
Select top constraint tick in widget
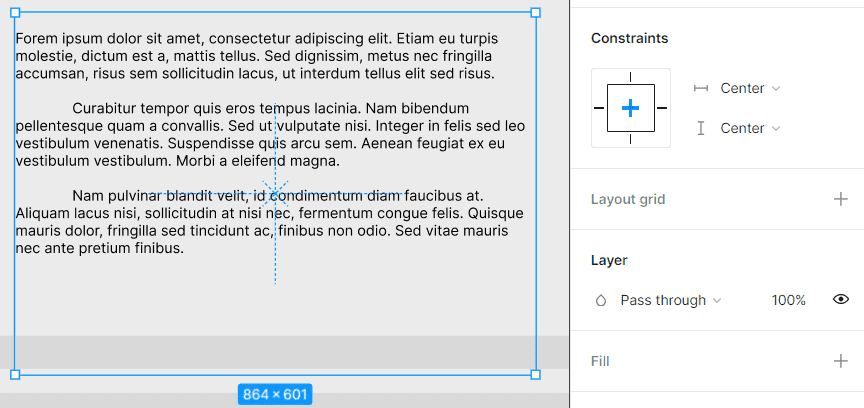click(630, 77)
